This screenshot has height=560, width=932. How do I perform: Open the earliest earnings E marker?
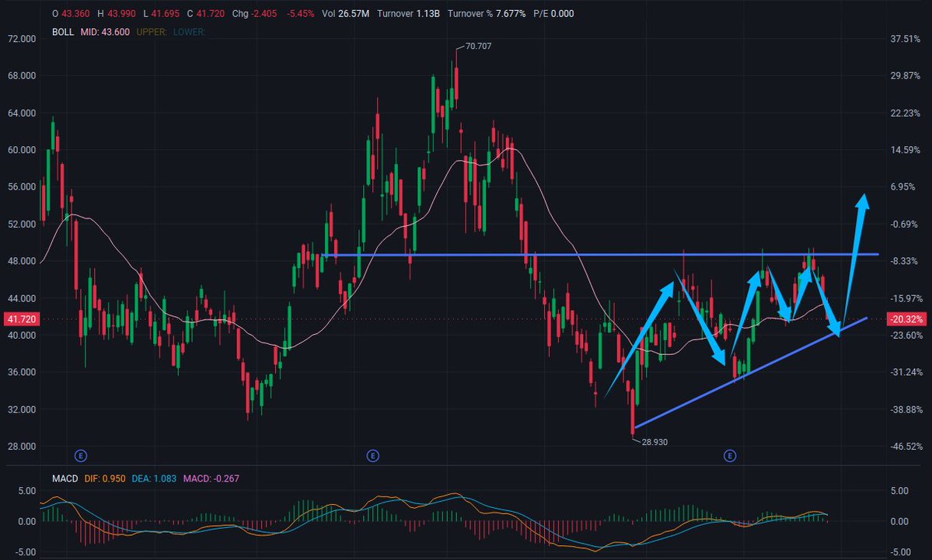click(x=81, y=456)
